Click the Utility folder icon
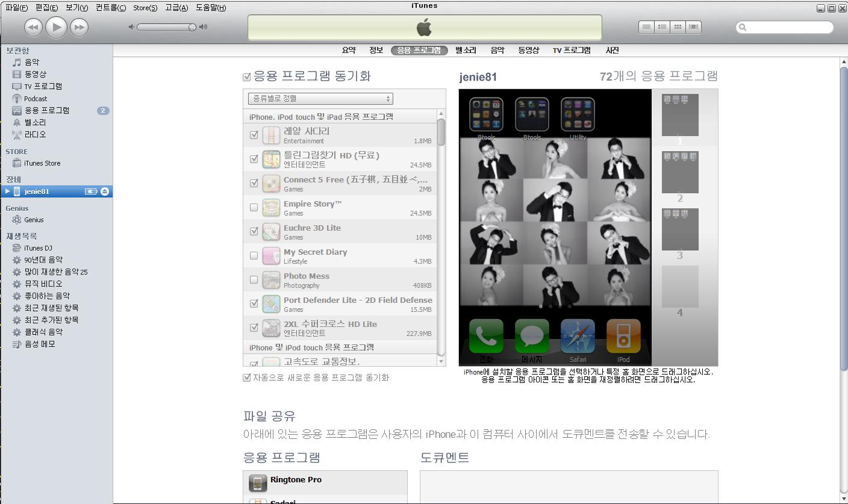The height and width of the screenshot is (504, 848). pyautogui.click(x=578, y=114)
